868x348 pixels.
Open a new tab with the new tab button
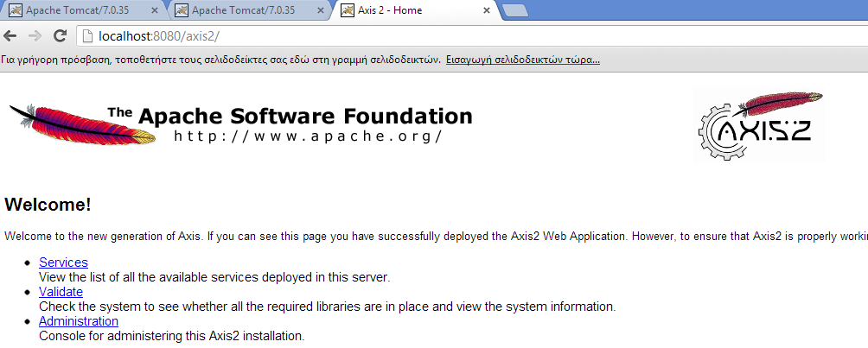pos(515,11)
